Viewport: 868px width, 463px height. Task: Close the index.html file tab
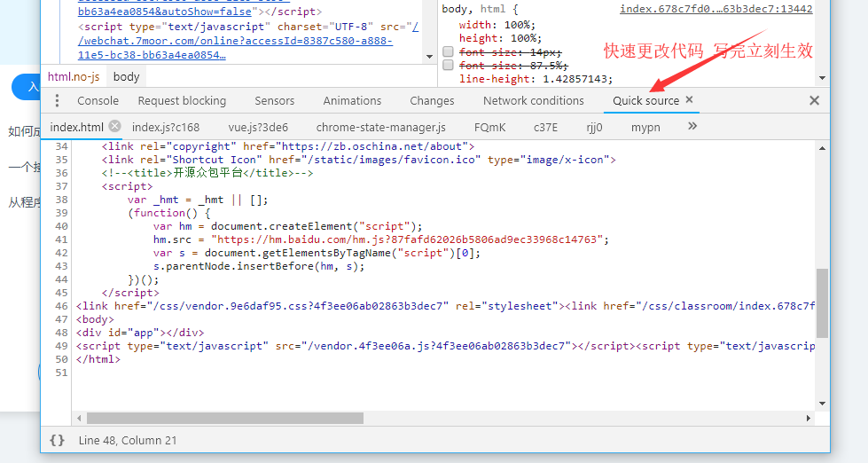click(114, 126)
